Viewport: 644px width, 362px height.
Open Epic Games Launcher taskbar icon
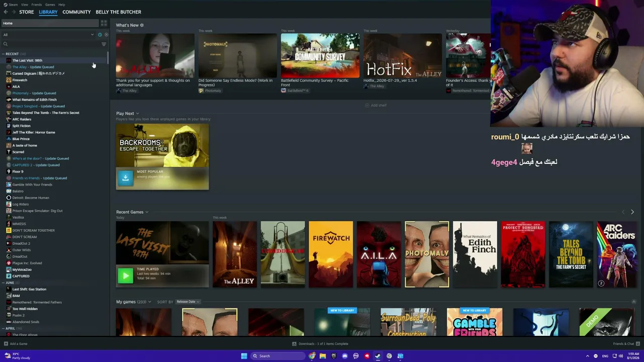[334, 356]
